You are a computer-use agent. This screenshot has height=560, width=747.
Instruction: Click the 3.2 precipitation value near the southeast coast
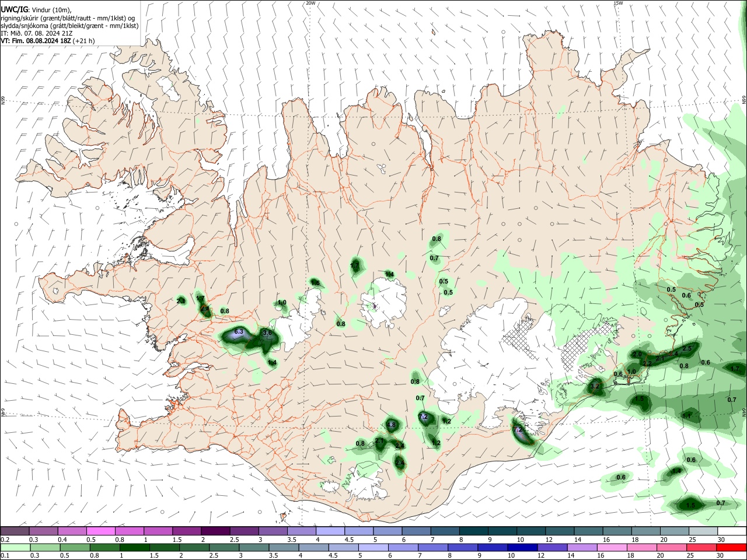point(595,386)
